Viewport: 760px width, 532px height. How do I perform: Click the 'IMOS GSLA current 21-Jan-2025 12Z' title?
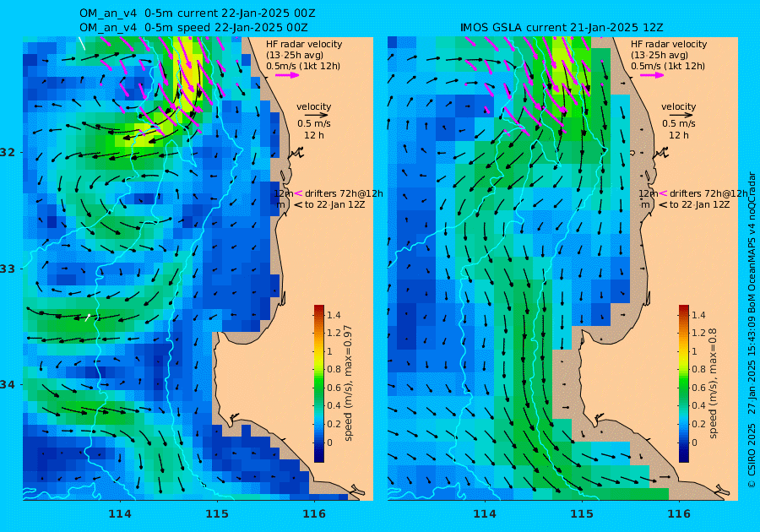562,28
